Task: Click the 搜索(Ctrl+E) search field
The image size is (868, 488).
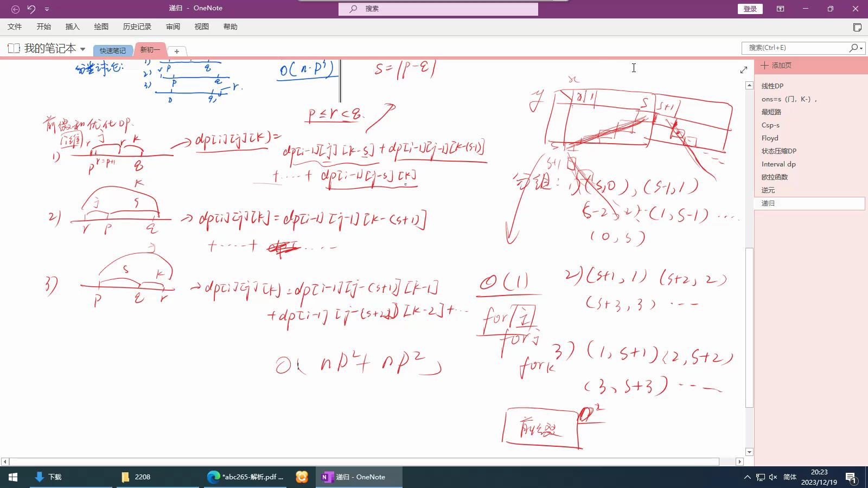Action: pos(795,48)
